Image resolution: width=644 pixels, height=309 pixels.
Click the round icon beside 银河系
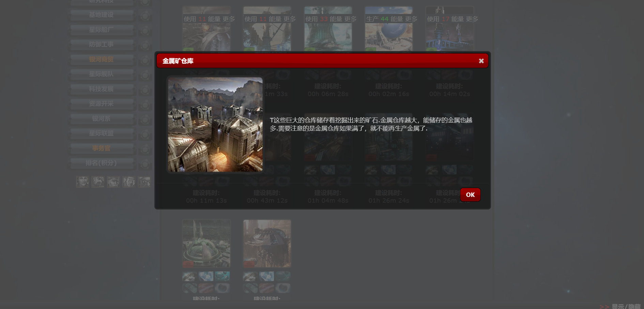pos(145,120)
